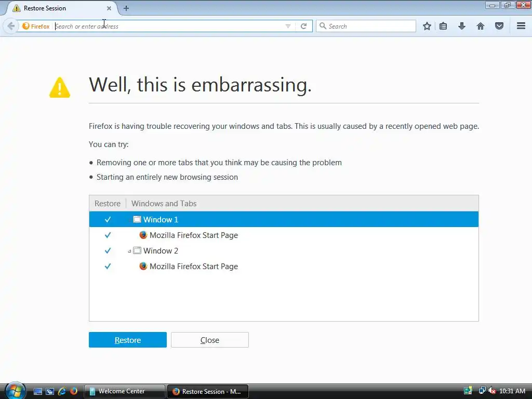Close the Restore Session tab
532x399 pixels.
[109, 8]
